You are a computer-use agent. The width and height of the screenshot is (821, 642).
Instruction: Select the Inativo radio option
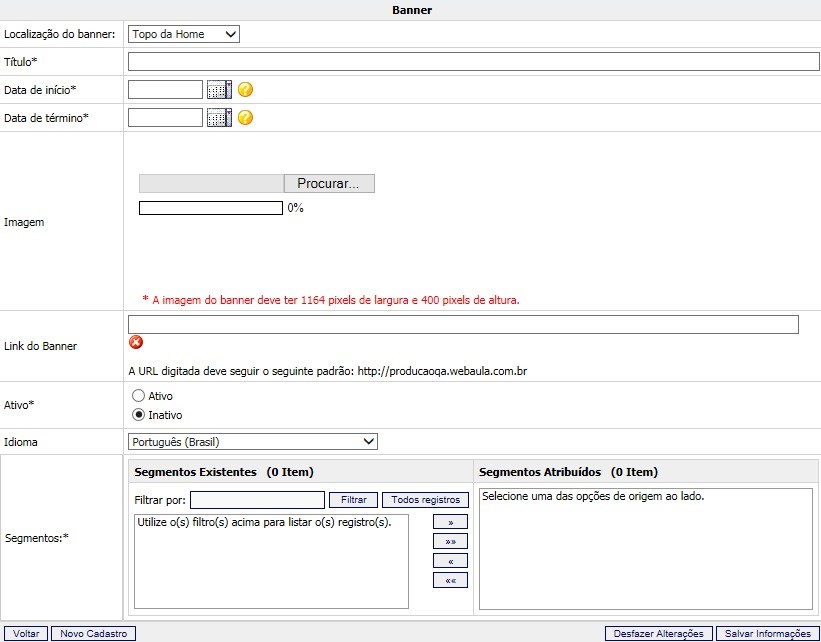click(x=139, y=415)
